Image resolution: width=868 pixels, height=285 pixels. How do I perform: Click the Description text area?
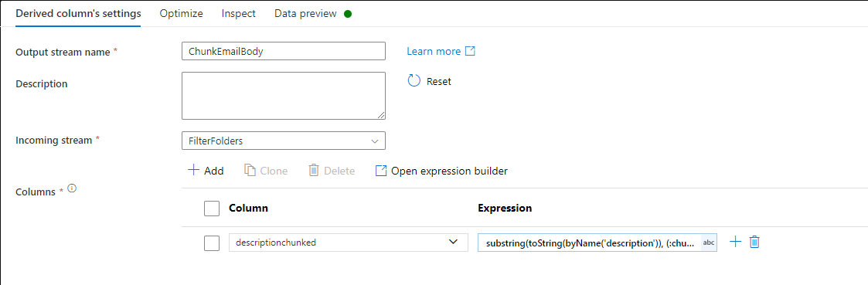click(284, 96)
